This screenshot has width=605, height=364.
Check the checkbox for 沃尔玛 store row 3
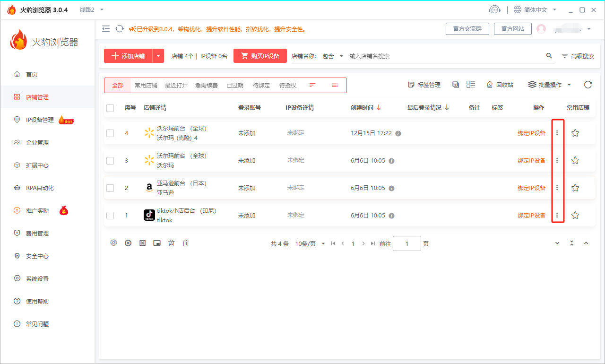pos(110,160)
